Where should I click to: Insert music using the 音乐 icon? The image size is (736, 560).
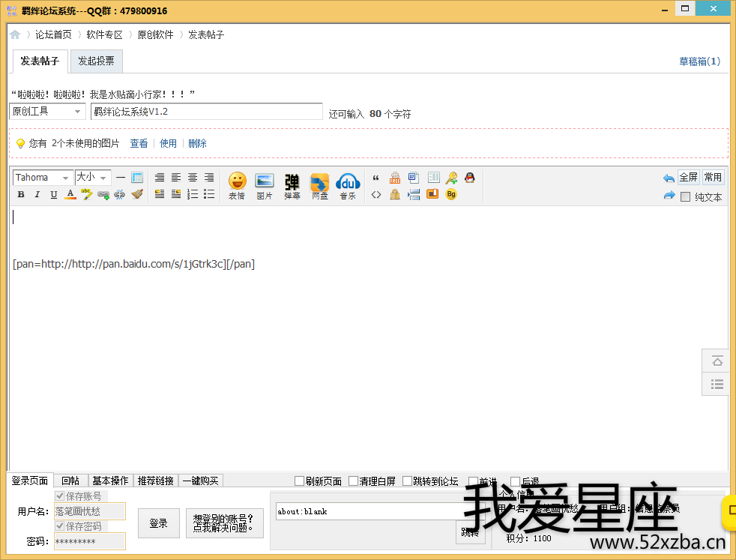pos(348,184)
